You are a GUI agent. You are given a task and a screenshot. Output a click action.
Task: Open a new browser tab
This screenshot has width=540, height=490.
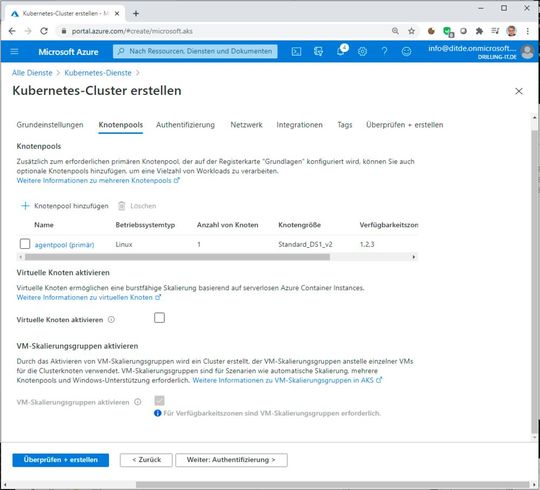tap(136, 13)
